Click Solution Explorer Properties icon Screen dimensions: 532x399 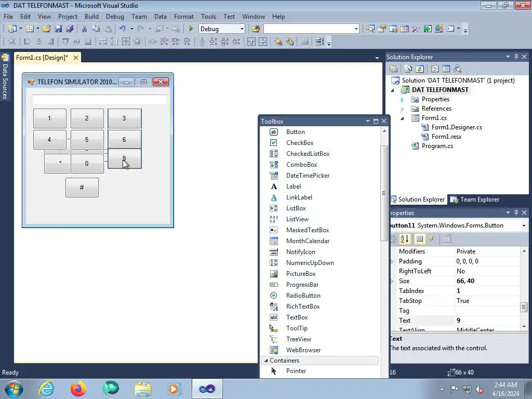click(393, 69)
